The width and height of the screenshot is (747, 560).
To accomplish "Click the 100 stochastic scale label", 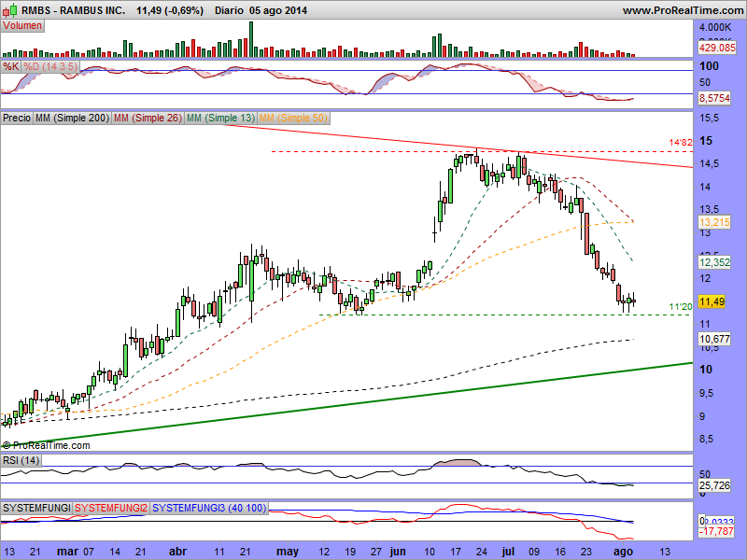I will 709,66.
